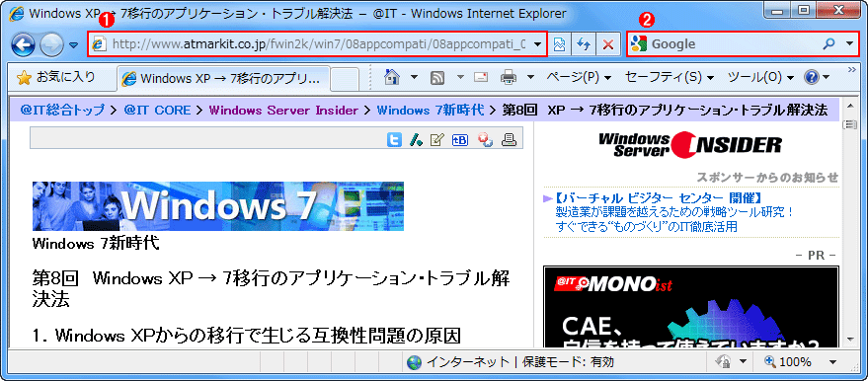This screenshot has height=381, width=868.
Task: Open the ツール(O) menu
Action: click(x=761, y=78)
